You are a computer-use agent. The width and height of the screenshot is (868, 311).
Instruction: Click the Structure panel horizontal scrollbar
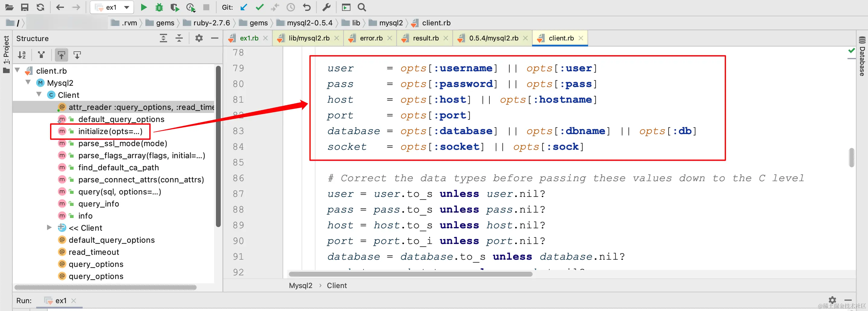point(106,287)
